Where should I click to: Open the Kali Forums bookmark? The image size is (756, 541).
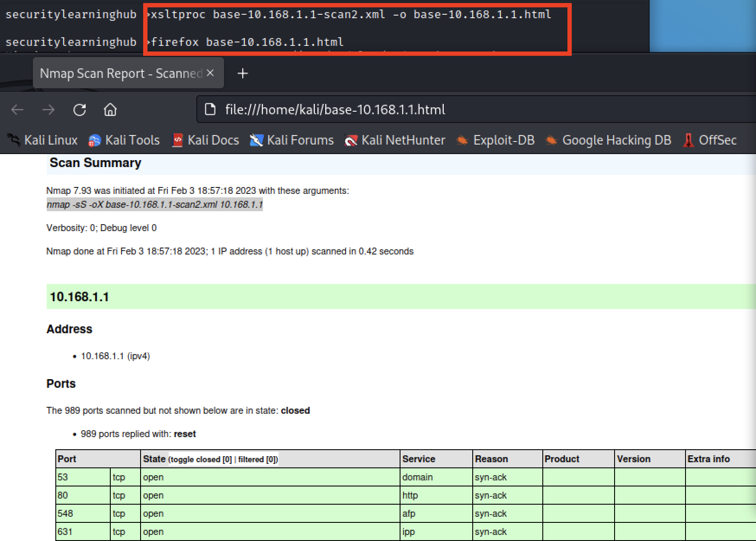(292, 140)
